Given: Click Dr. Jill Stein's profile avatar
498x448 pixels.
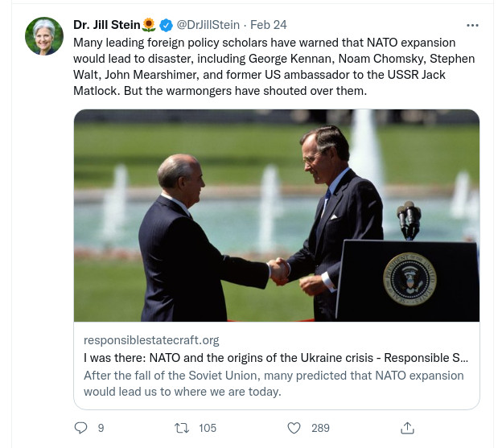Looking at the screenshot, I should click(44, 36).
